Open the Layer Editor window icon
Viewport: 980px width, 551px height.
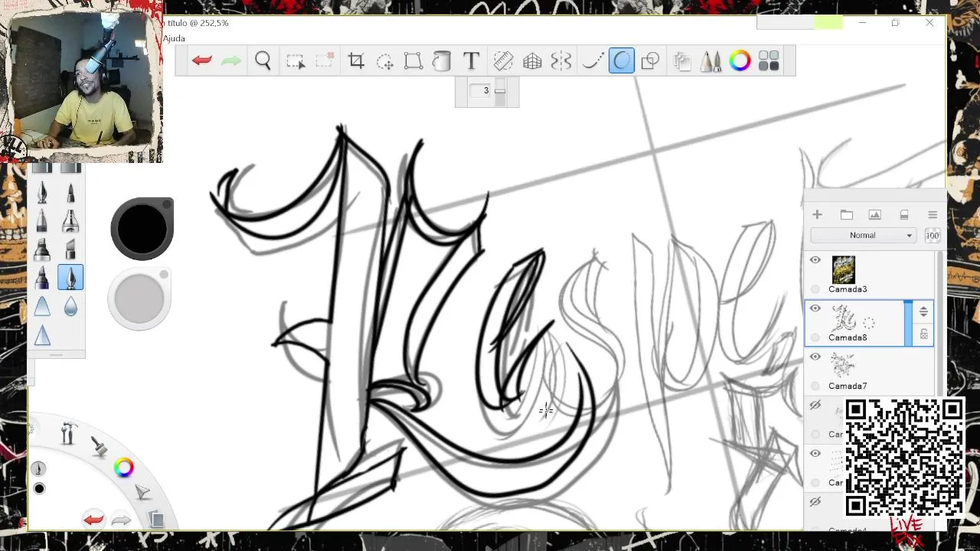[681, 61]
